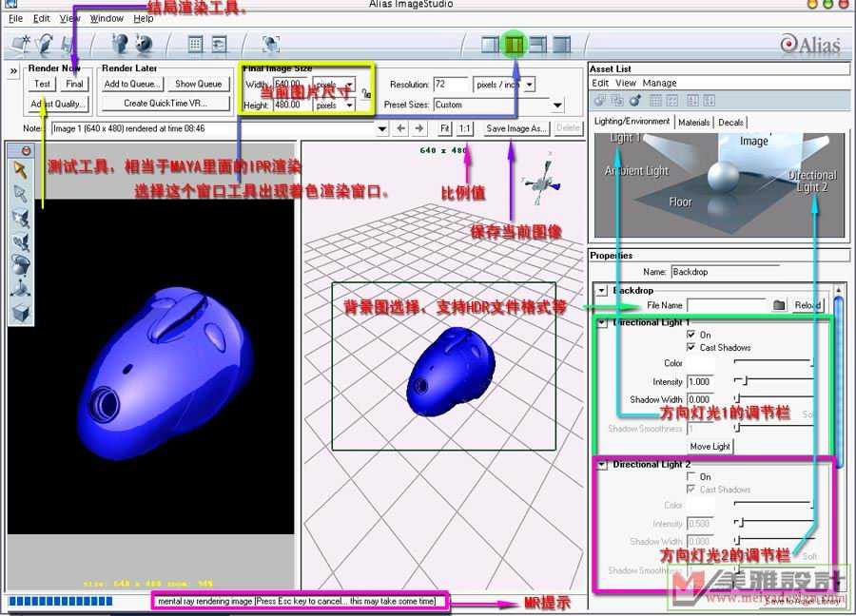Click the Save Image As button
This screenshot has width=856, height=616.
pyautogui.click(x=516, y=128)
